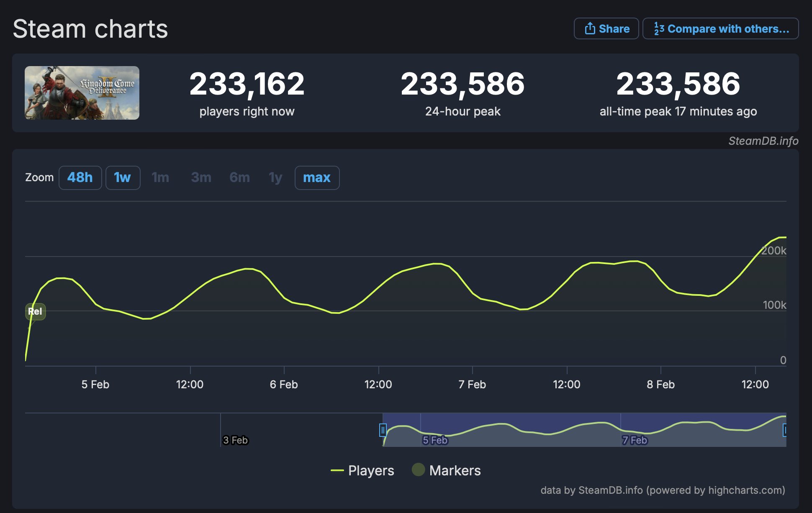The image size is (812, 513).
Task: Open Compare with others dialog
Action: click(720, 28)
